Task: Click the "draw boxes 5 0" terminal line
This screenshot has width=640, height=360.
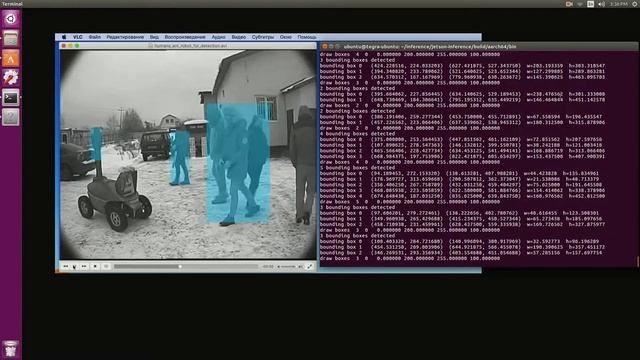Action: pos(410,202)
